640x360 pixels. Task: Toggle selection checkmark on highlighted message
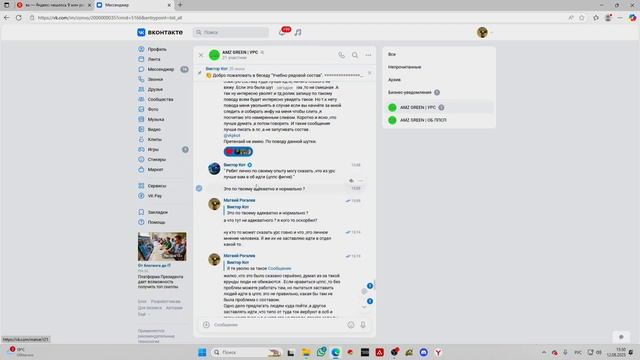pos(199,188)
